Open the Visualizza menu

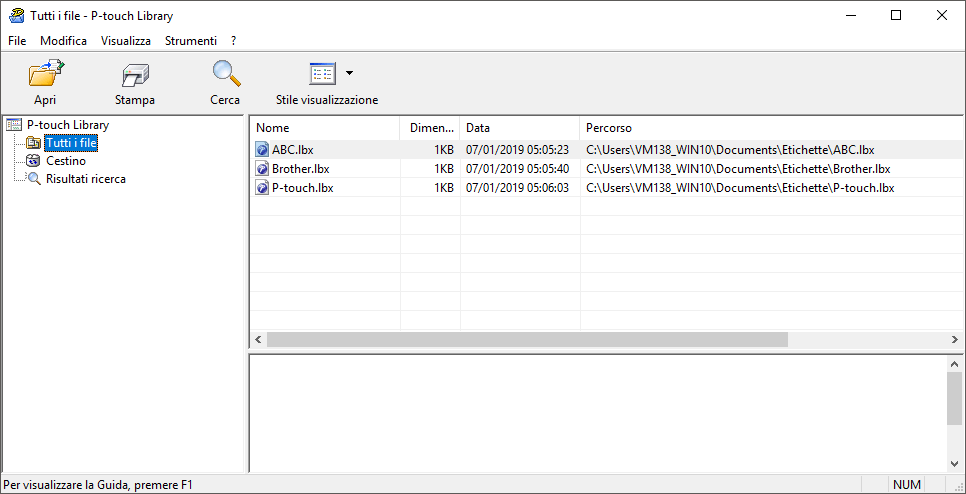click(126, 41)
